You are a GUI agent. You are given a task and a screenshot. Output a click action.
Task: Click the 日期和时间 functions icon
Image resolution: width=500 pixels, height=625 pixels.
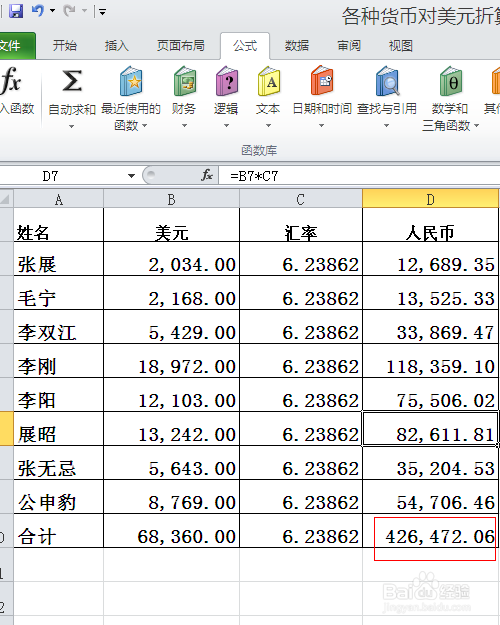pos(322,81)
